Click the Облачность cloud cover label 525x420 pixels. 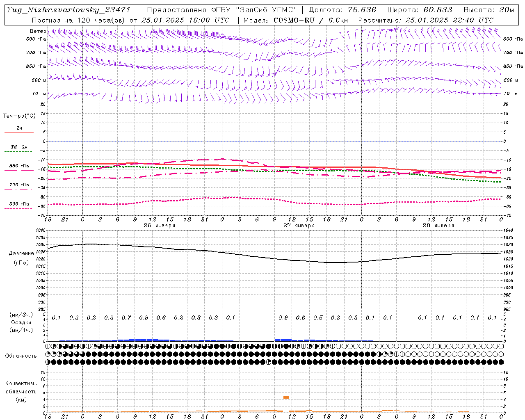[x=21, y=356]
